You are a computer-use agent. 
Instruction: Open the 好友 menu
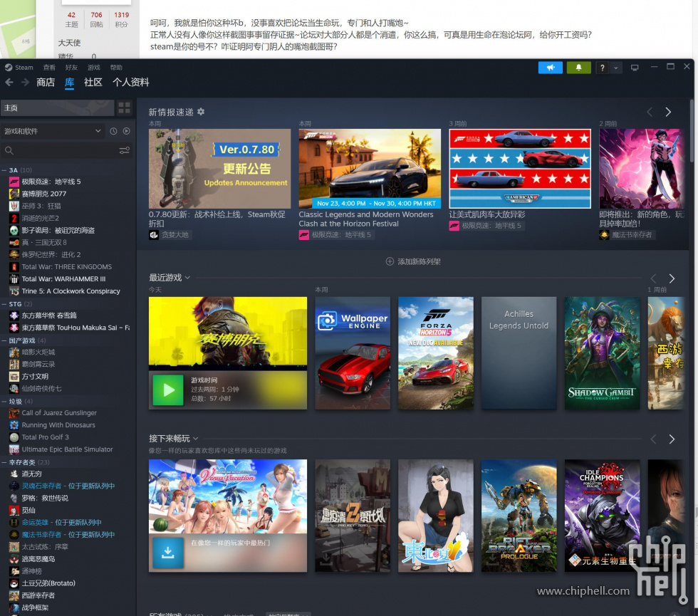click(x=71, y=68)
